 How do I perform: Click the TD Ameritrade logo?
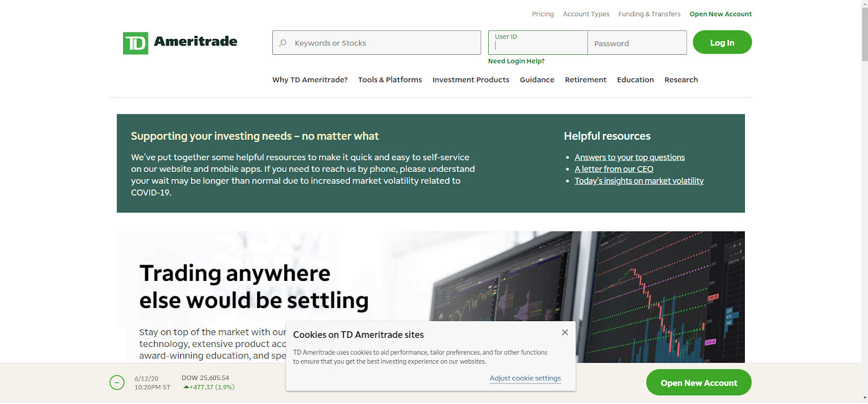[x=180, y=43]
